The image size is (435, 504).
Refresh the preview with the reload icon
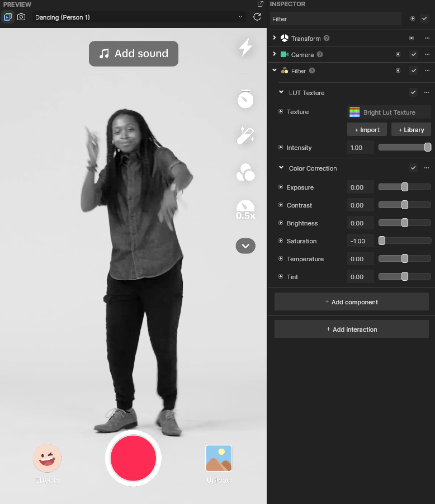tap(257, 17)
